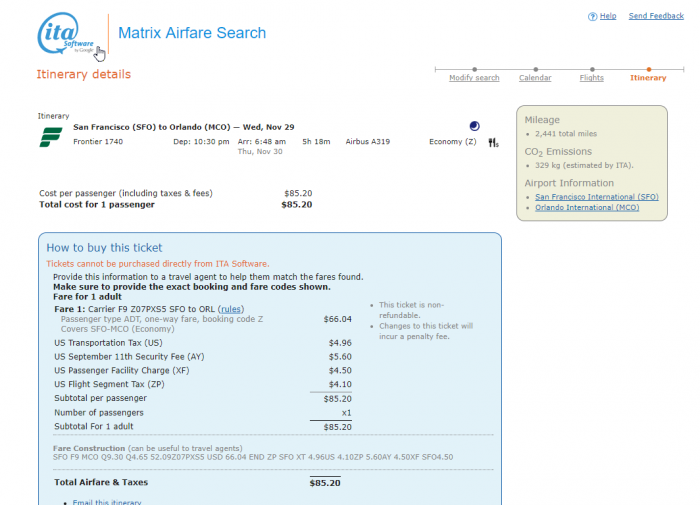700x505 pixels.
Task: Click the Flights breadcrumb dot
Action: pos(592,69)
